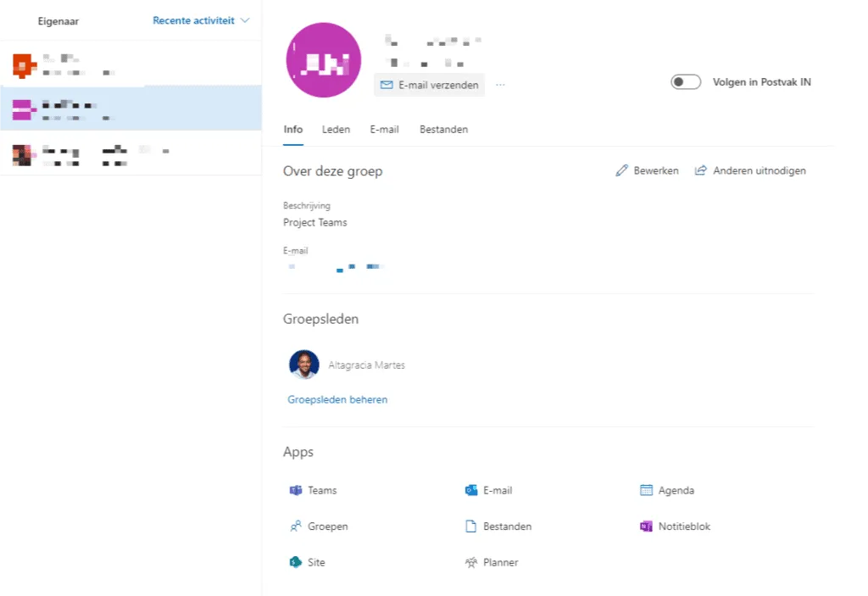The height and width of the screenshot is (596, 868).
Task: Switch to the Leden tab
Action: pos(336,129)
